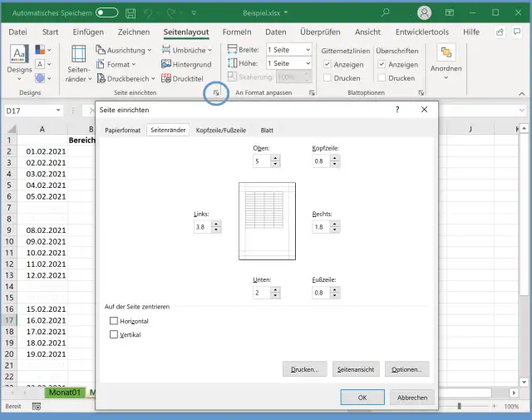
Task: Expand the Umbrüche dropdown
Action: pyautogui.click(x=188, y=50)
